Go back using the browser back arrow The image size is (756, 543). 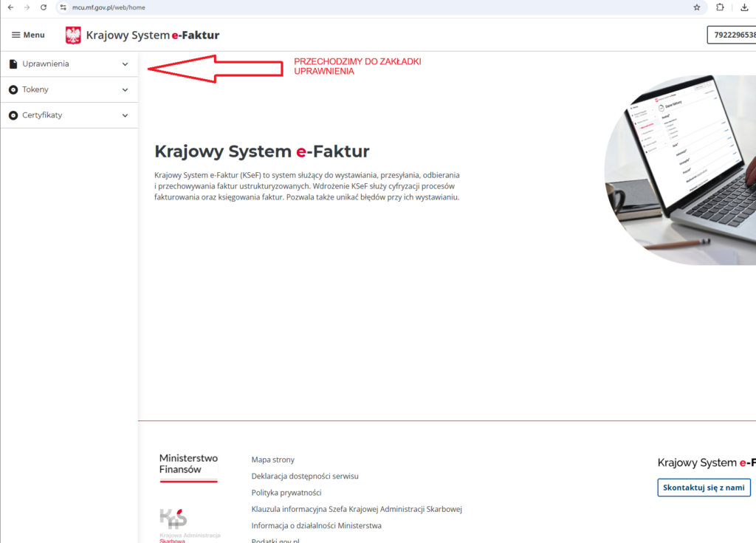[x=10, y=7]
